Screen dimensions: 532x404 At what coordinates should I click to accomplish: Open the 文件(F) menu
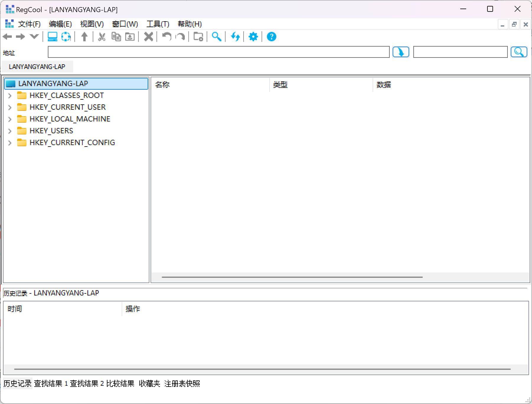point(29,24)
